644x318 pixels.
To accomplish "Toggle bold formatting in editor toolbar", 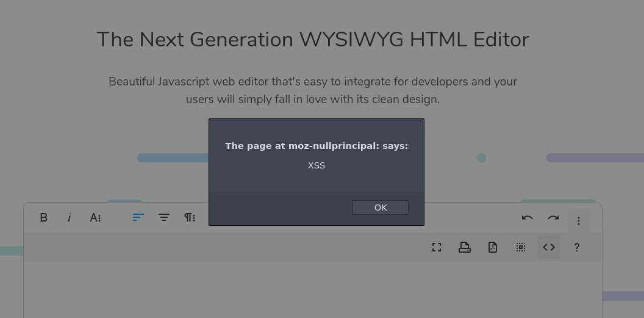I will click(x=43, y=218).
